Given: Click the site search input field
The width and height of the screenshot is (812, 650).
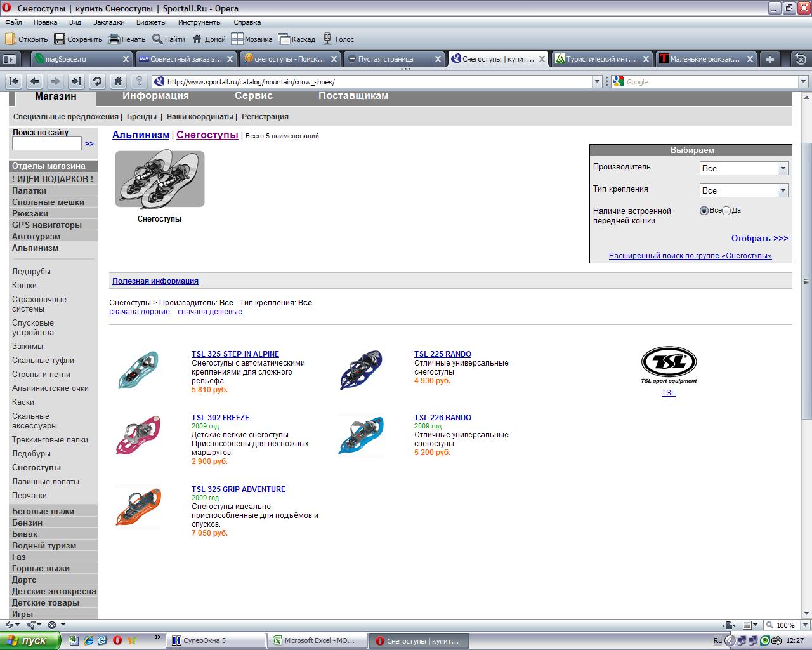Looking at the screenshot, I should click(x=47, y=143).
